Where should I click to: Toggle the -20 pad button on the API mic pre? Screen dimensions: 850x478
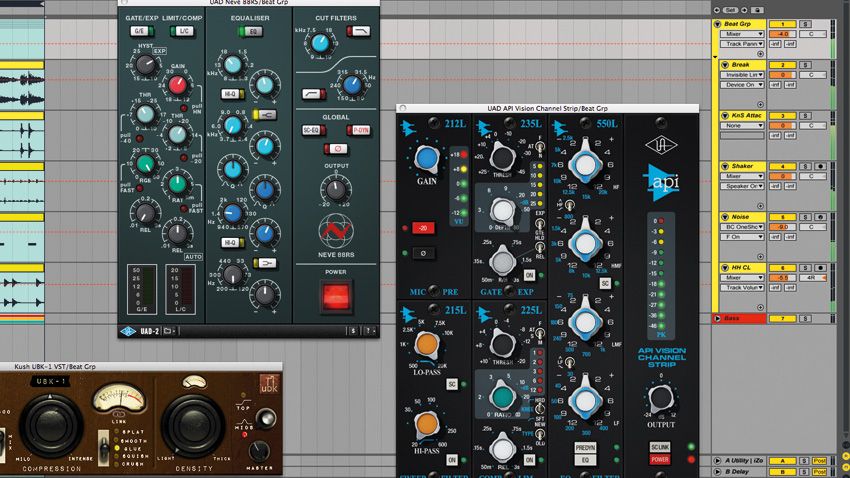point(423,228)
